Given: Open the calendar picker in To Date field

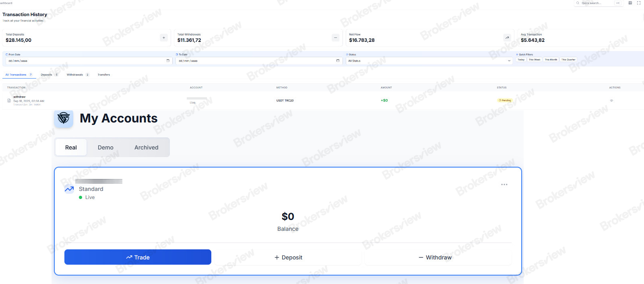Looking at the screenshot, I should pyautogui.click(x=338, y=61).
